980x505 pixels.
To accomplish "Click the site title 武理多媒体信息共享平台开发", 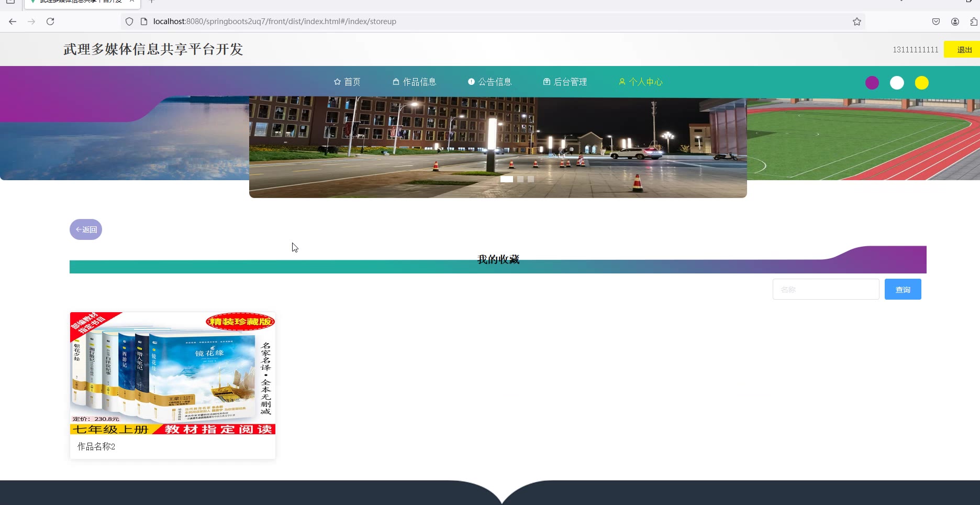I will 153,49.
